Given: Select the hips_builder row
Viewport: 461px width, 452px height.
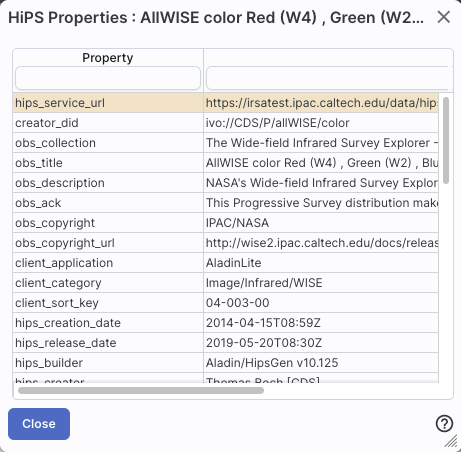Looking at the screenshot, I should [226, 363].
